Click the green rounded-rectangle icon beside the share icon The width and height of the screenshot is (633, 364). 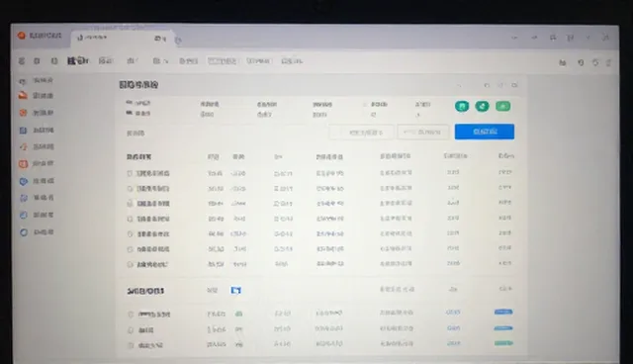point(503,106)
